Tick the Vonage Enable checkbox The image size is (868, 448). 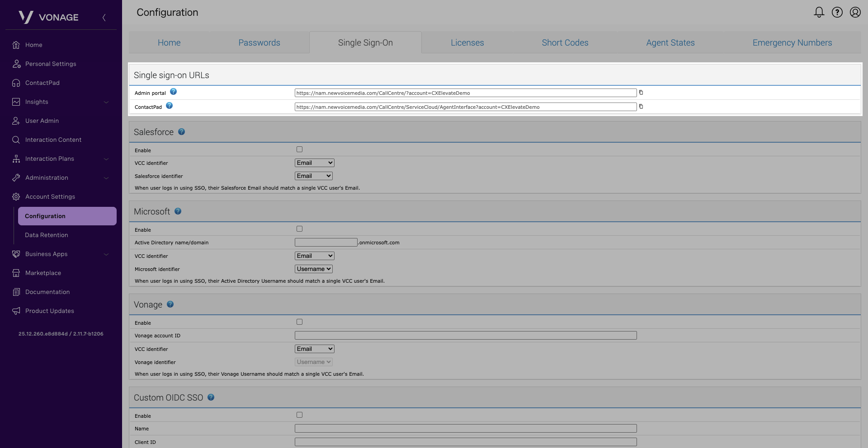click(299, 322)
